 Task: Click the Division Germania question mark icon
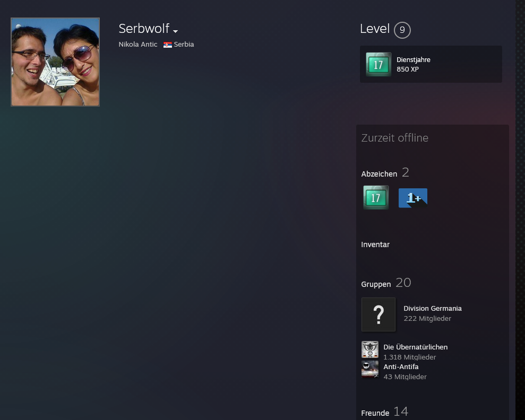(378, 314)
